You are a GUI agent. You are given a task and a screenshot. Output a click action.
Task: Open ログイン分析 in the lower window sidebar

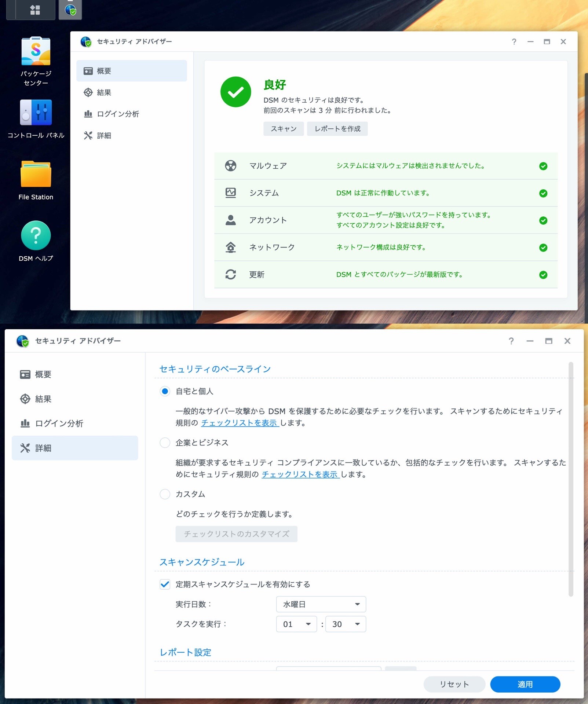click(59, 423)
